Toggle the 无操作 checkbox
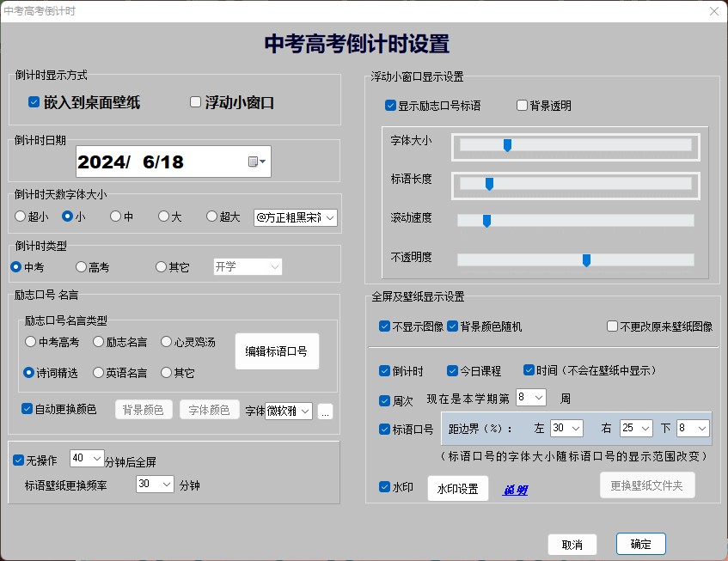Image resolution: width=728 pixels, height=561 pixels. (x=19, y=460)
